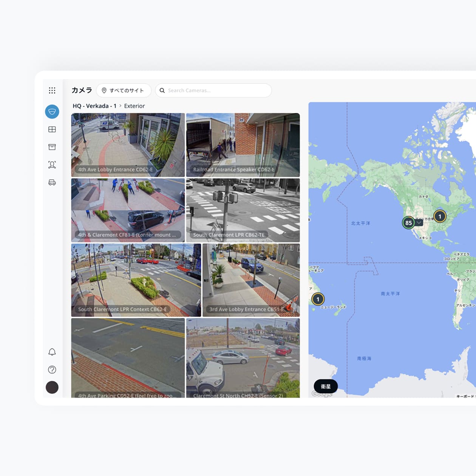Open 3rd Ave Lobby Entrance CB51-E feed

[x=251, y=280]
